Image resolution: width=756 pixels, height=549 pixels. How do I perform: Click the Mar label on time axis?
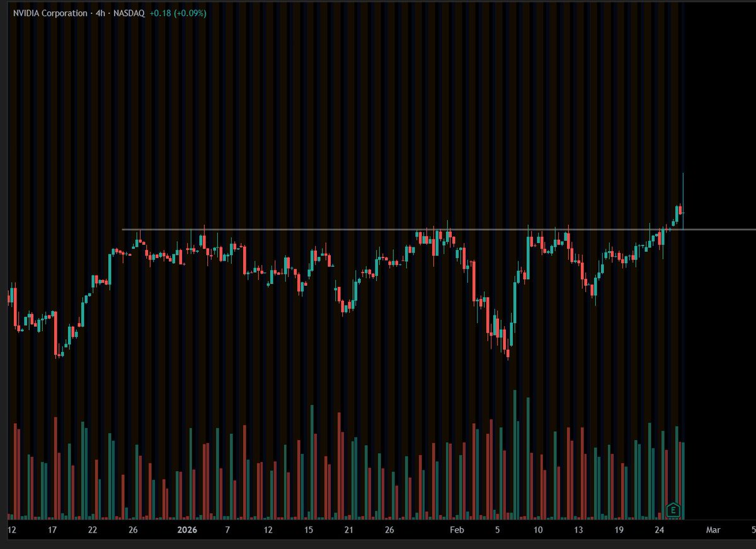pyautogui.click(x=713, y=530)
